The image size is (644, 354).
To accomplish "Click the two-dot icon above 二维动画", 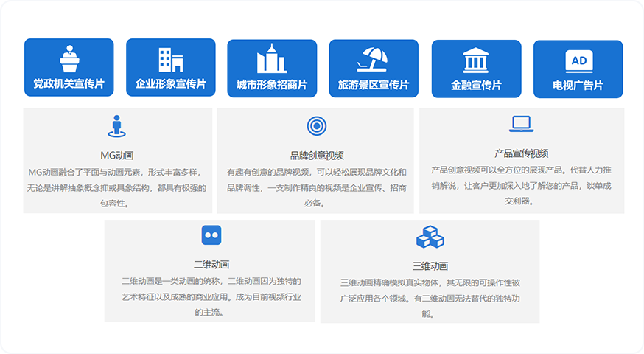I will 211,235.
